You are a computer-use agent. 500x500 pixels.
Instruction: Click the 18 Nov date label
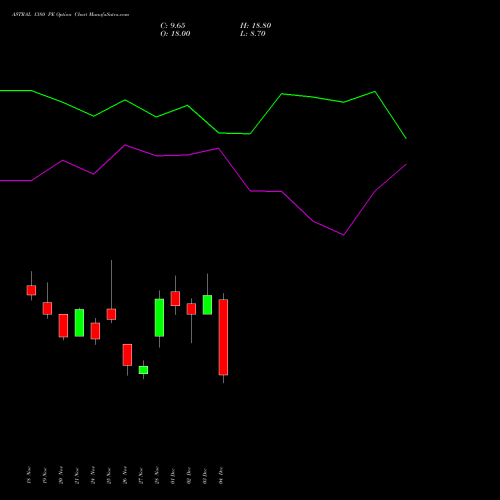point(29,475)
